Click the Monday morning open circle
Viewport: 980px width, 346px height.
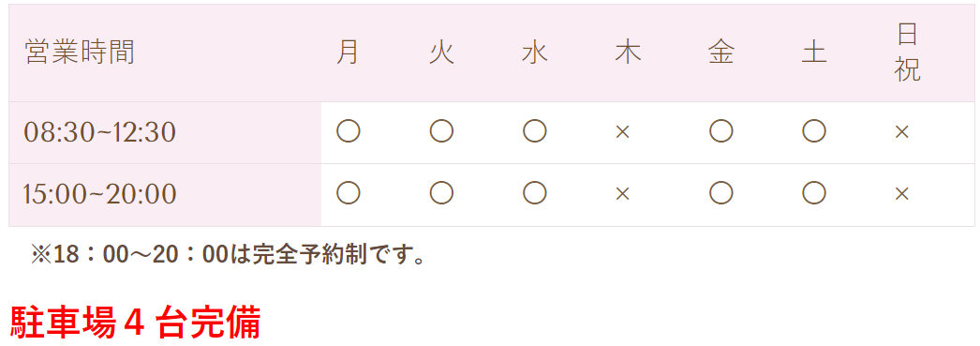pyautogui.click(x=349, y=132)
